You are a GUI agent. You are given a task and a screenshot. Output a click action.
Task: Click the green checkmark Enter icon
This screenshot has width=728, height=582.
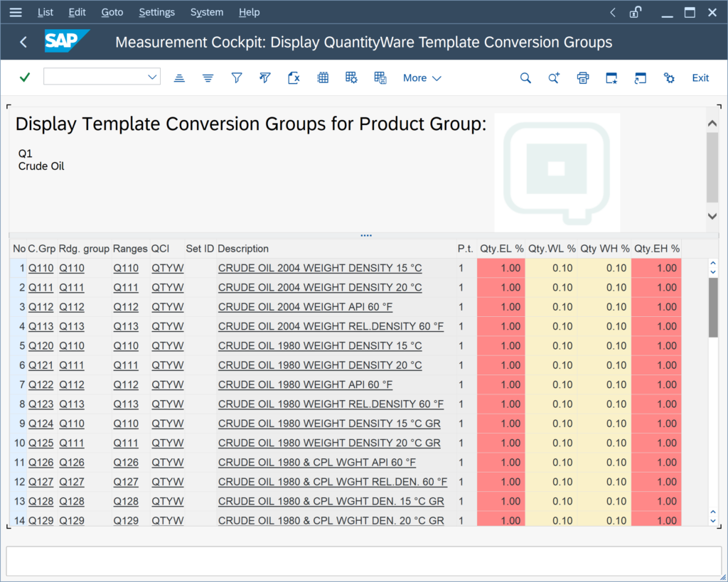(25, 77)
